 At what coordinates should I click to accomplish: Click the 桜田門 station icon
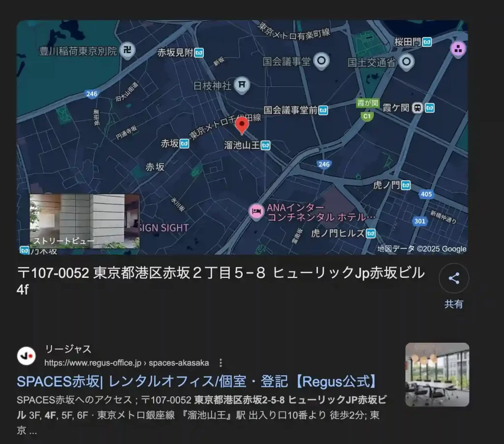[426, 43]
